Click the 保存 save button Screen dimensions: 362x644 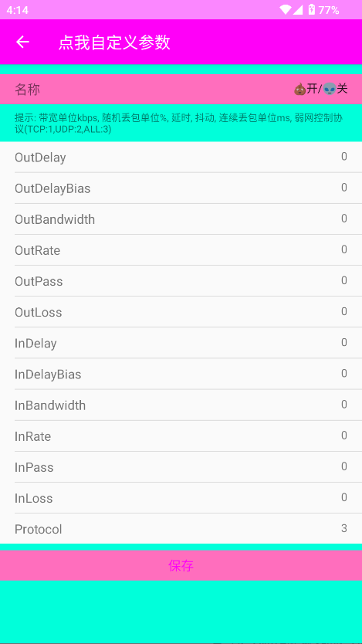(181, 565)
